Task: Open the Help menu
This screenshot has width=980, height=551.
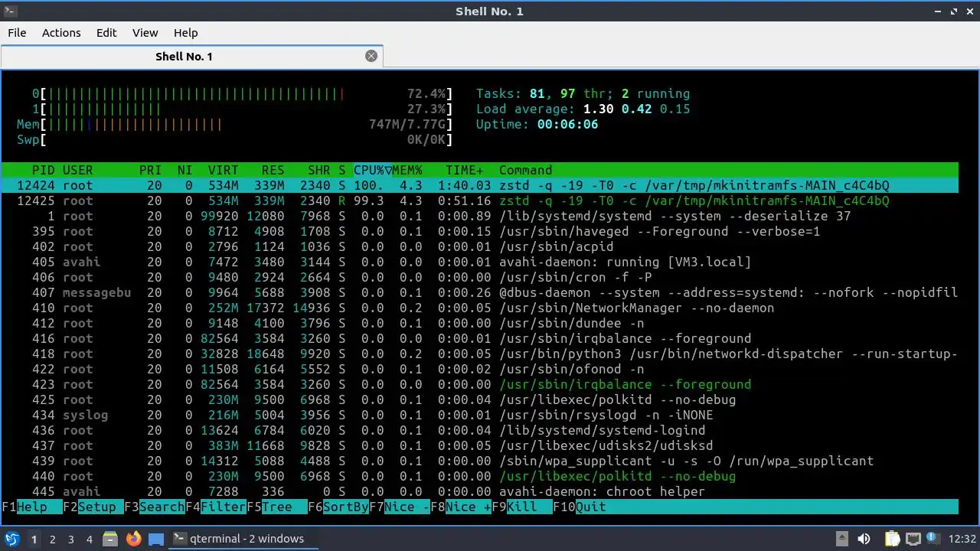Action: (185, 33)
